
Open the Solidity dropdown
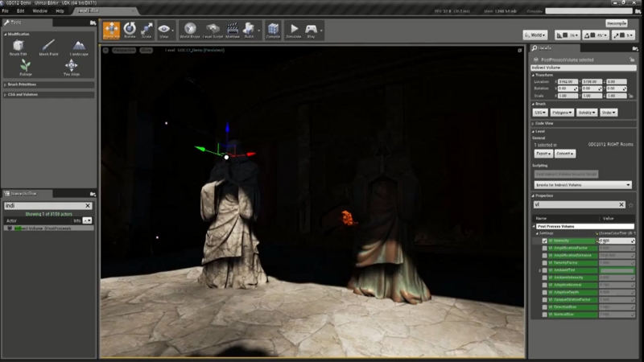[x=587, y=113]
